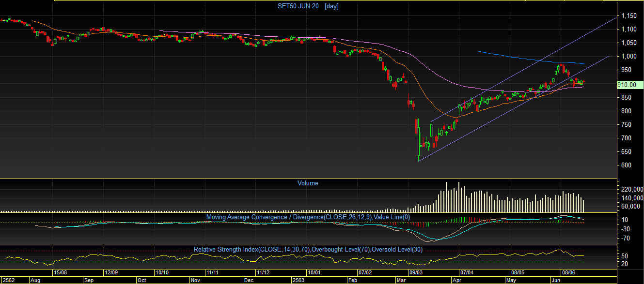
Task: Click the Mar month label
Action: coord(401,280)
